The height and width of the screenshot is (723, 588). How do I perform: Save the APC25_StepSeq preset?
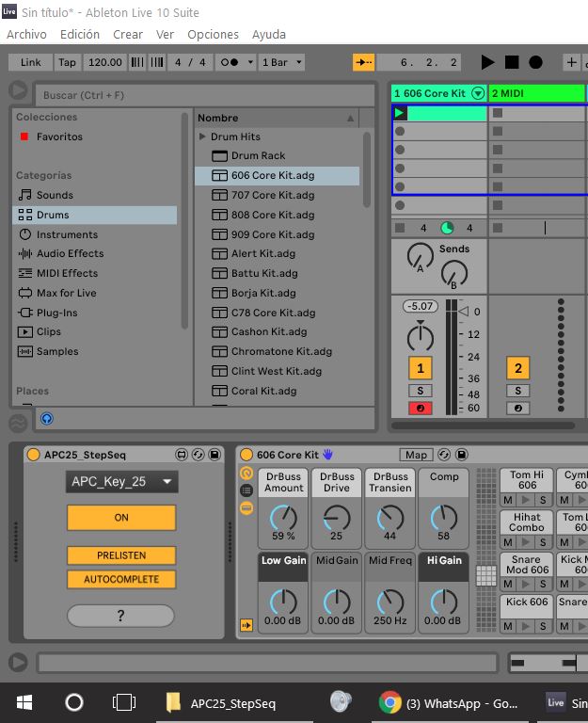pos(215,455)
